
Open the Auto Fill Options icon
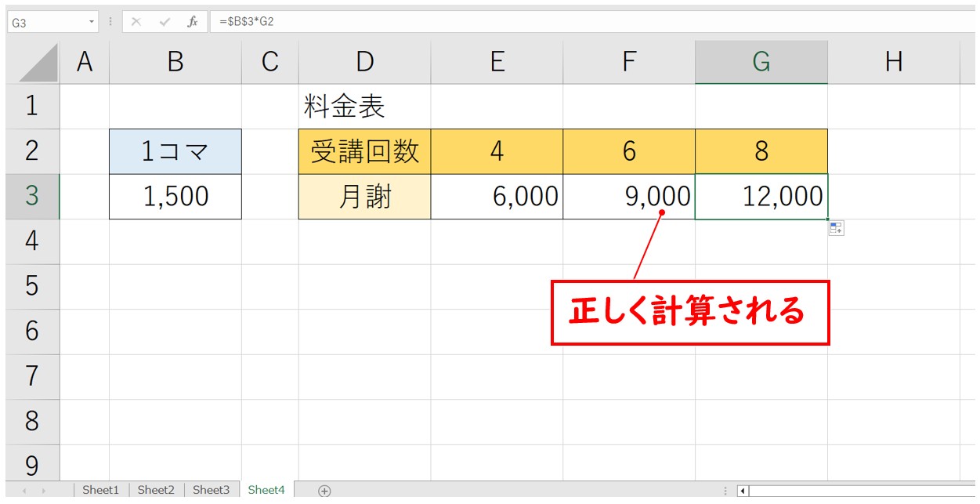click(836, 228)
